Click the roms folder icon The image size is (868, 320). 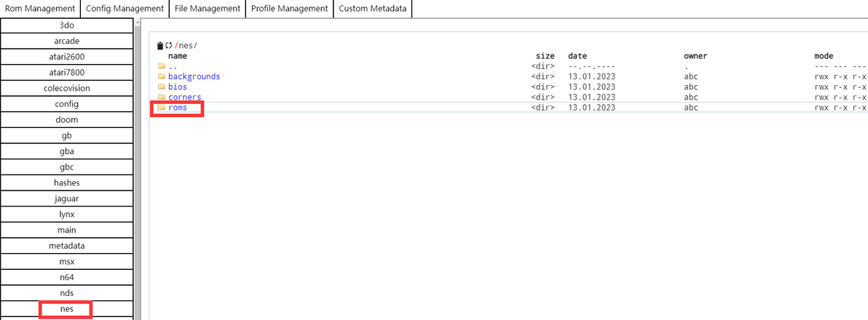point(162,108)
